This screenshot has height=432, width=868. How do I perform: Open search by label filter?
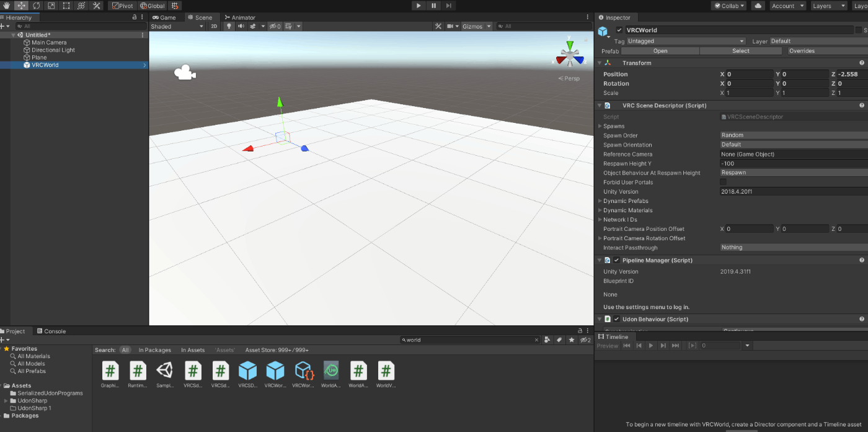(x=559, y=340)
